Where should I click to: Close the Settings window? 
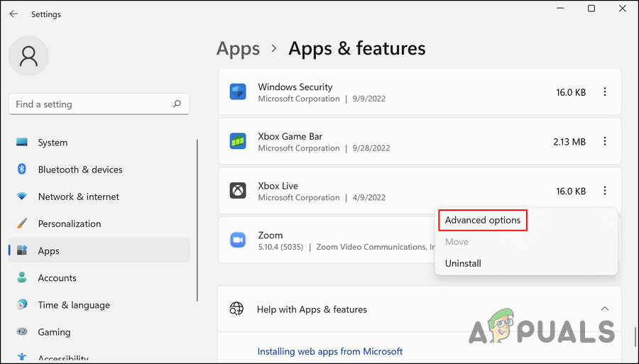tap(622, 8)
